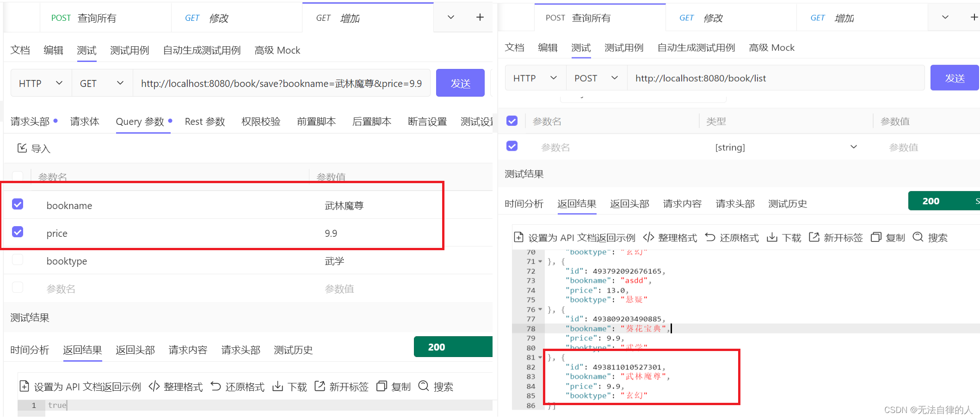This screenshot has height=419, width=980.
Task: Click restore format icon in right panel
Action: coord(710,237)
